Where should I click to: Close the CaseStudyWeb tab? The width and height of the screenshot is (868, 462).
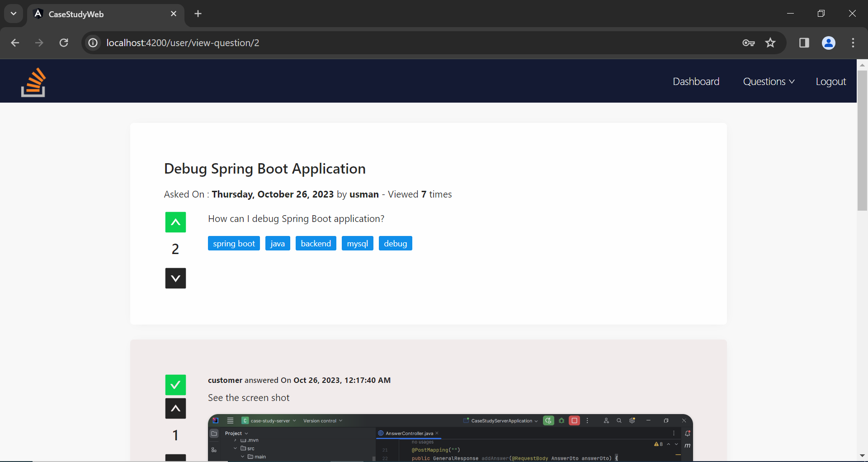pyautogui.click(x=174, y=14)
